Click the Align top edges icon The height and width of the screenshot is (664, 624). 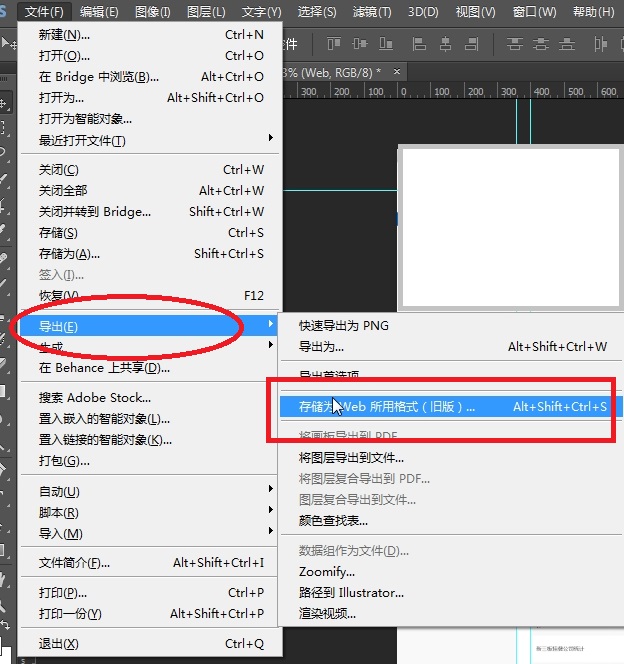pyautogui.click(x=334, y=44)
